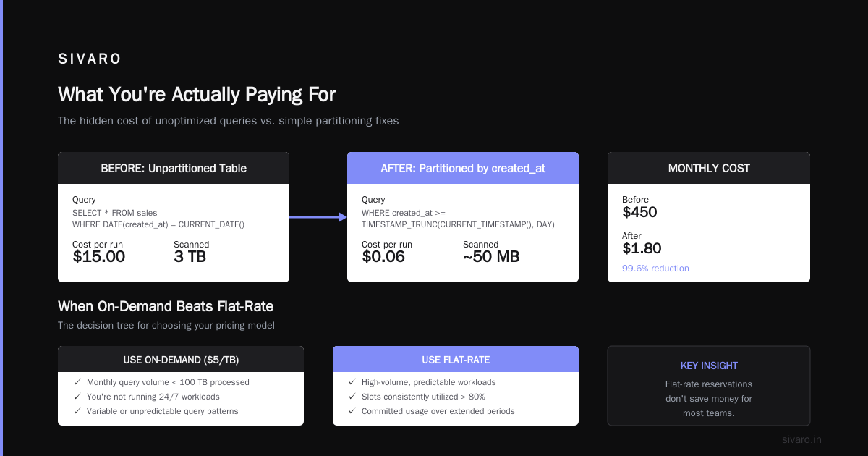
Task: Select 'Committed usage over extended periods' text
Action: click(x=438, y=411)
